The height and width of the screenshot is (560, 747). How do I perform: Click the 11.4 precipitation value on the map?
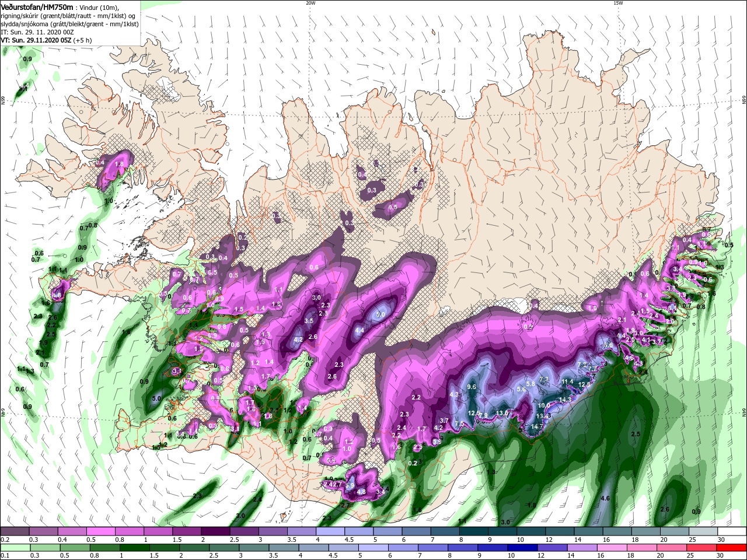[567, 381]
